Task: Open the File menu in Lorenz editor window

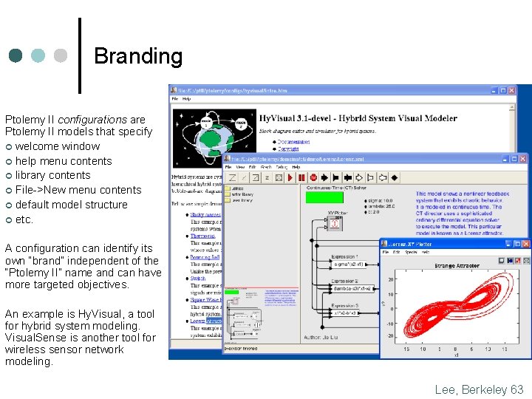Action: pyautogui.click(x=228, y=167)
